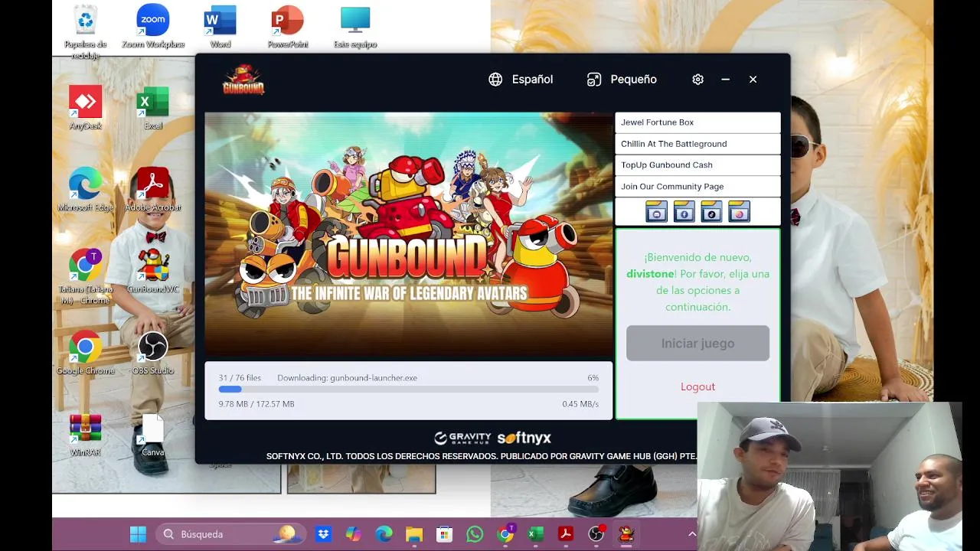Select the Microsoft Edge desktop shortcut
This screenshot has width=980, height=551.
tap(86, 189)
